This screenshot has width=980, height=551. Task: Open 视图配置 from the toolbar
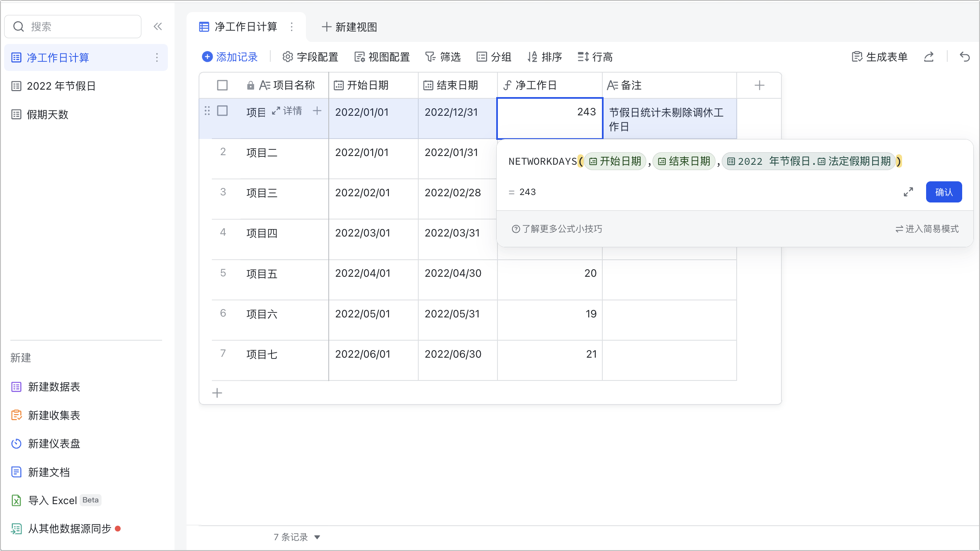click(x=382, y=57)
